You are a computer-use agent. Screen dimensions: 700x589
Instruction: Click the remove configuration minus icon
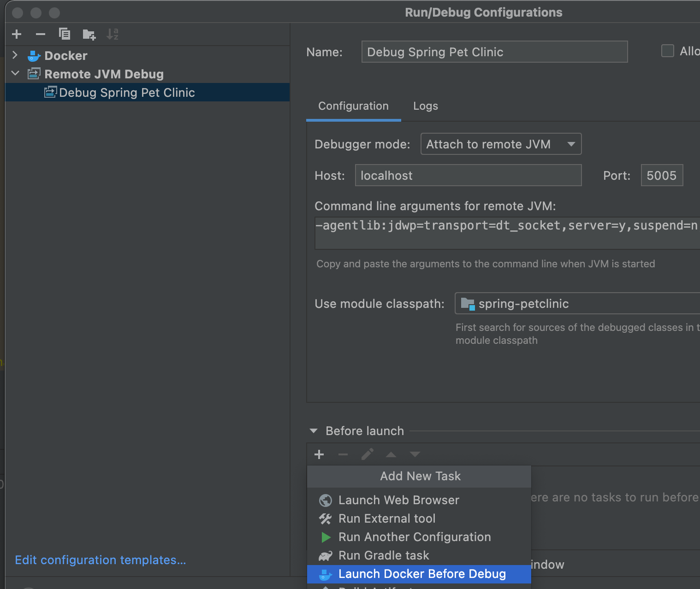(41, 34)
